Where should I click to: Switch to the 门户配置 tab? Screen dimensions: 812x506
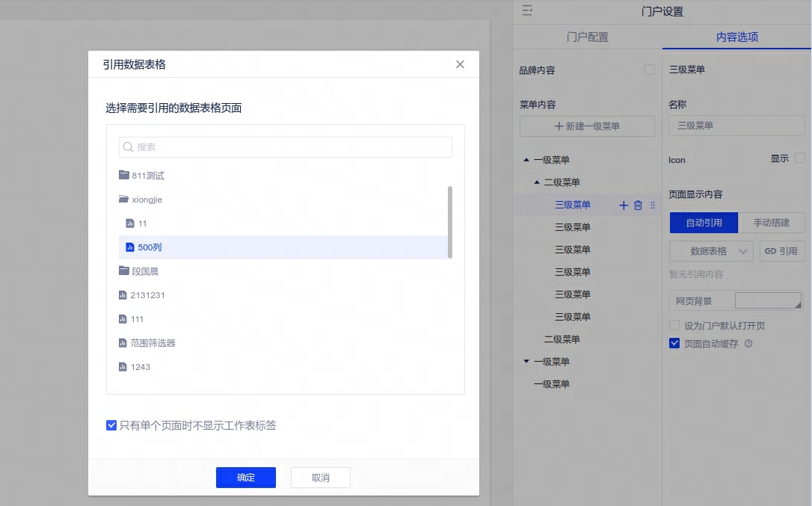(587, 37)
